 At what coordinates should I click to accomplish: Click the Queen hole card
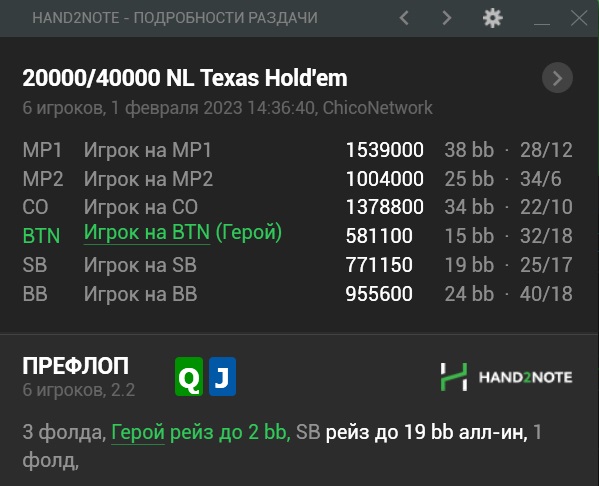coord(189,376)
